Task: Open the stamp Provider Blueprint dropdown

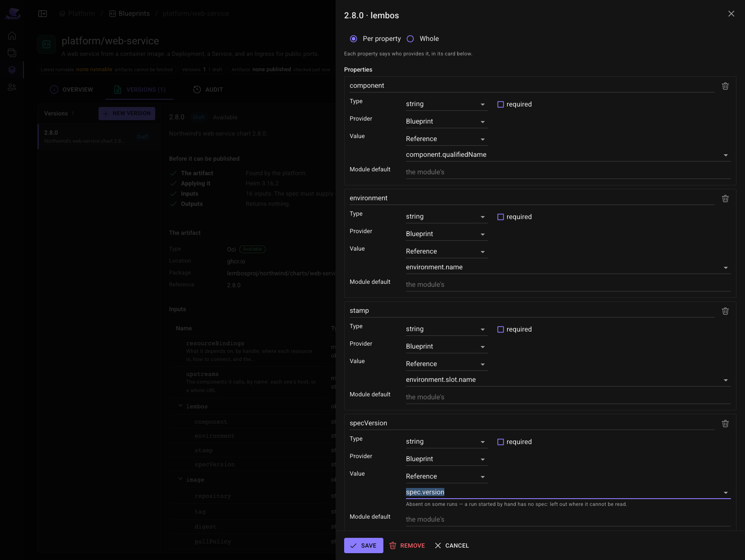Action: 446,346
